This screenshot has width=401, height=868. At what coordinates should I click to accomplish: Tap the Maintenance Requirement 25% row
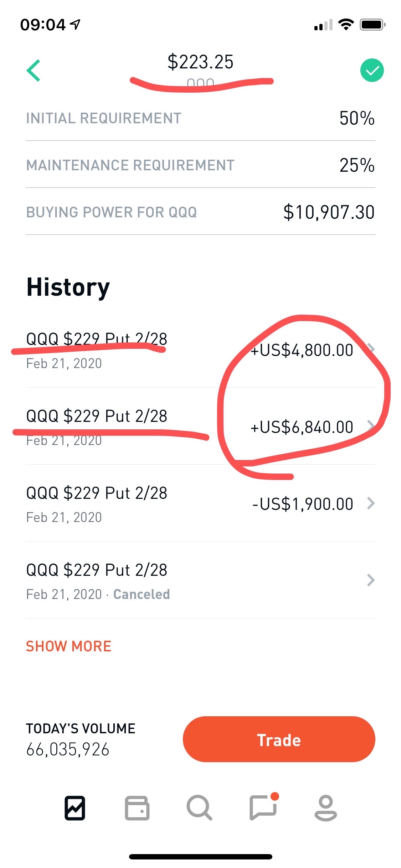click(200, 165)
